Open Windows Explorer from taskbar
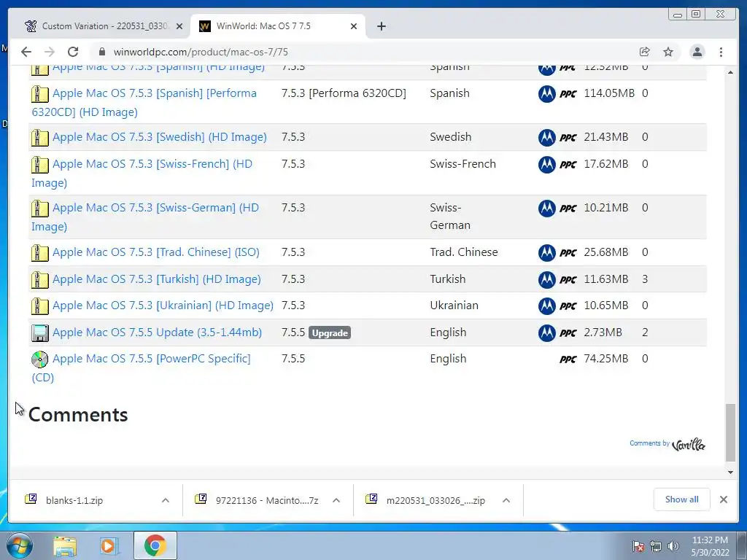The height and width of the screenshot is (560, 747). (65, 545)
